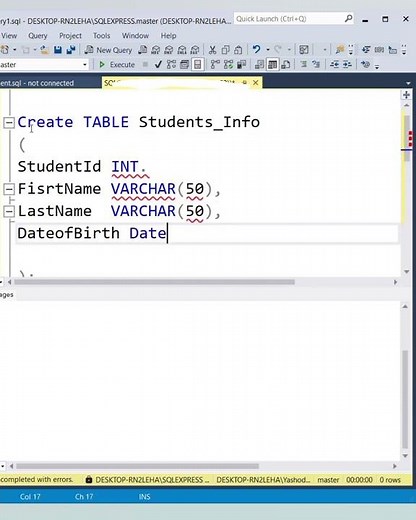The height and width of the screenshot is (520, 416).
Task: Click 'master' database in status bar
Action: click(328, 480)
